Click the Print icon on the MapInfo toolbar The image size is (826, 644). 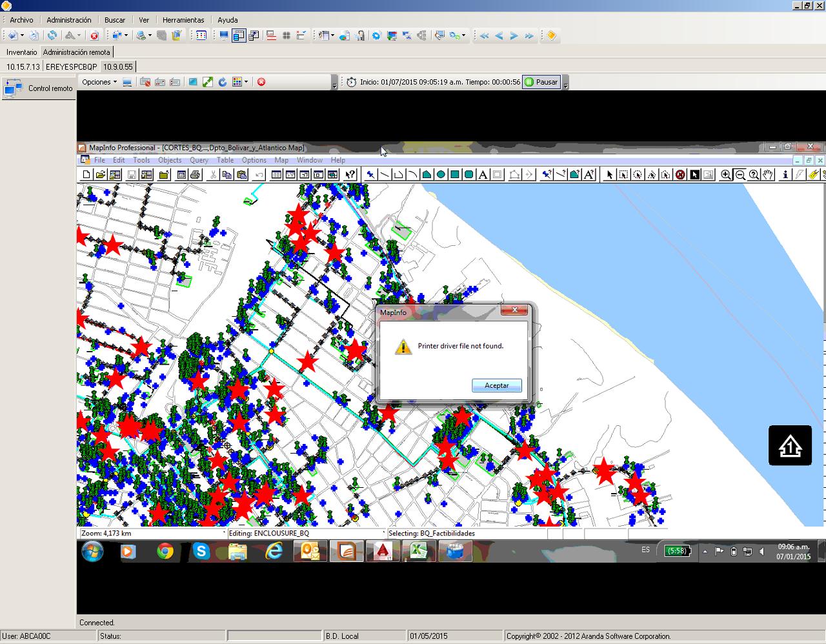click(196, 174)
